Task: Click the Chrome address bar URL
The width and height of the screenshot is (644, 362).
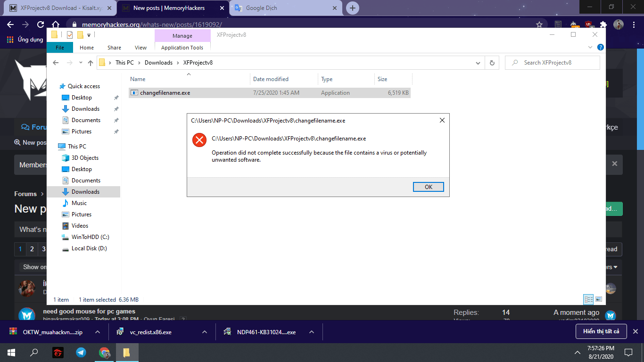Action: tap(152, 25)
